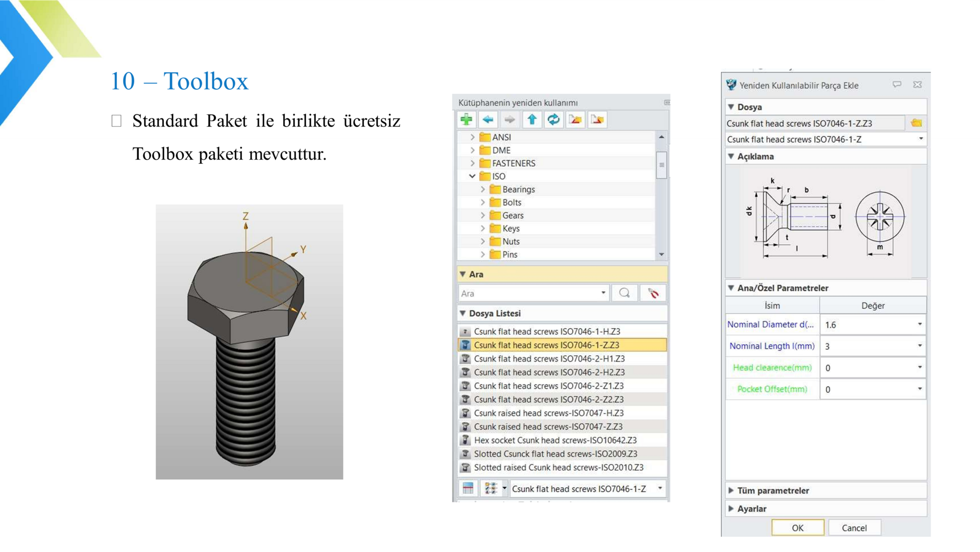Image resolution: width=980 pixels, height=552 pixels.
Task: Open the Nominal Diameter value dropdown
Action: pos(919,324)
